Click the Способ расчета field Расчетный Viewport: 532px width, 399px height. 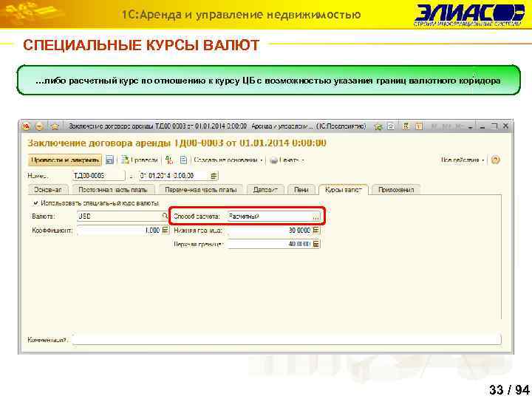tap(270, 216)
